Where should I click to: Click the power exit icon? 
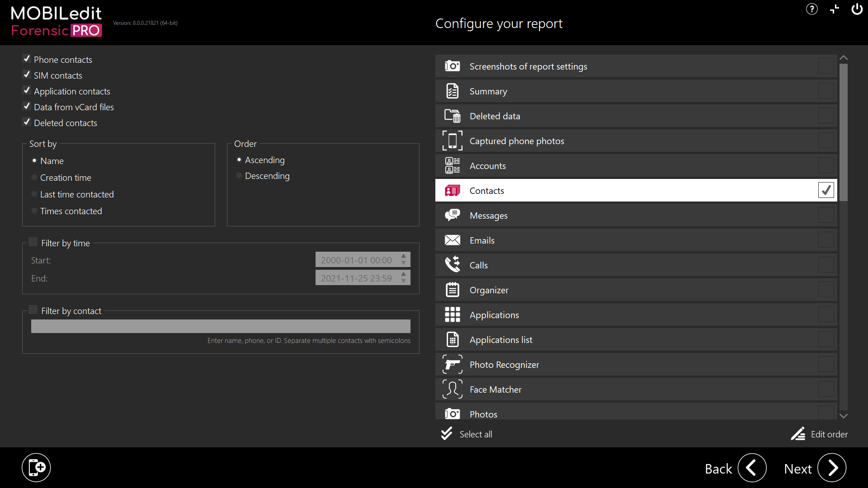pyautogui.click(x=857, y=9)
